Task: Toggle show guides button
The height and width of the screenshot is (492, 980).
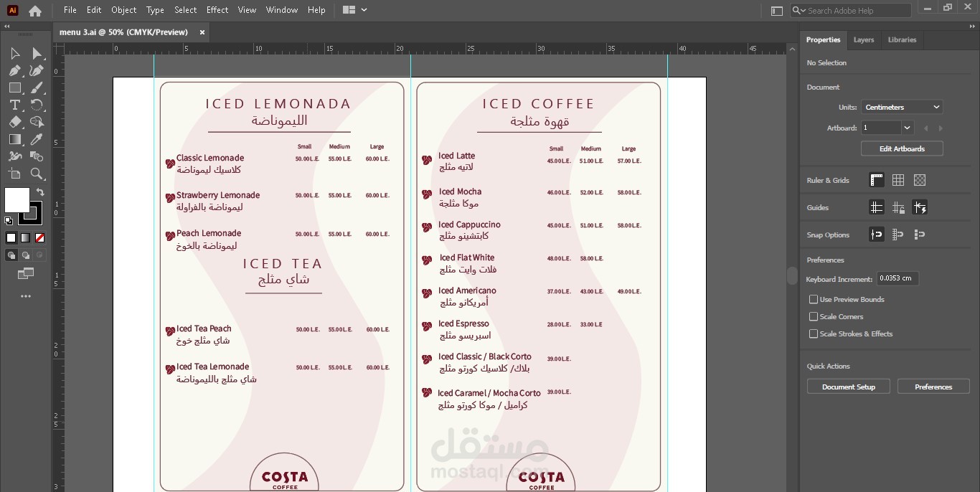Action: click(x=877, y=207)
